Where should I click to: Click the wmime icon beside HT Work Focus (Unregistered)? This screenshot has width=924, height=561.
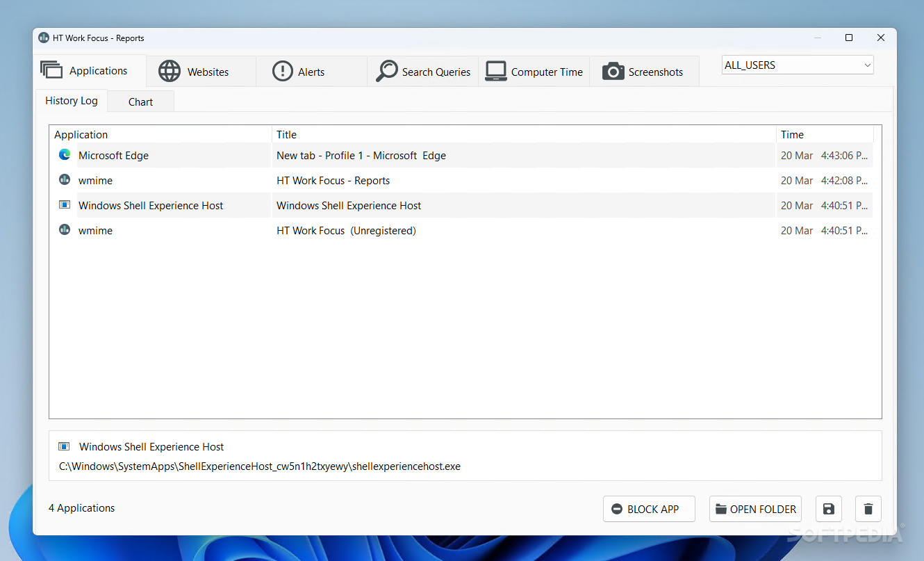tap(65, 230)
